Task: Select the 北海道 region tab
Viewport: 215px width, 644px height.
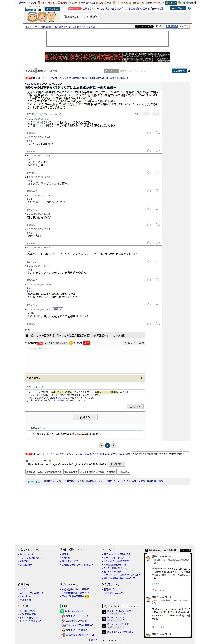Action: click(x=31, y=3)
